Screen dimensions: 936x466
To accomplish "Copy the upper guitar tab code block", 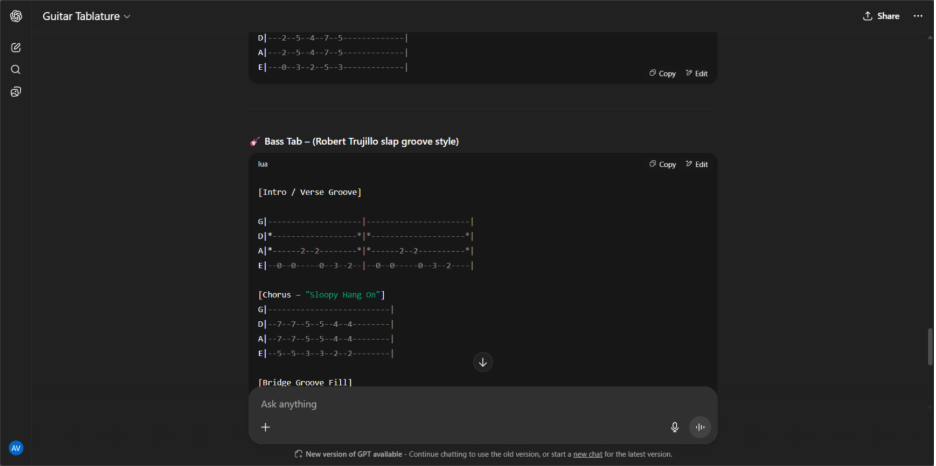I will [663, 73].
